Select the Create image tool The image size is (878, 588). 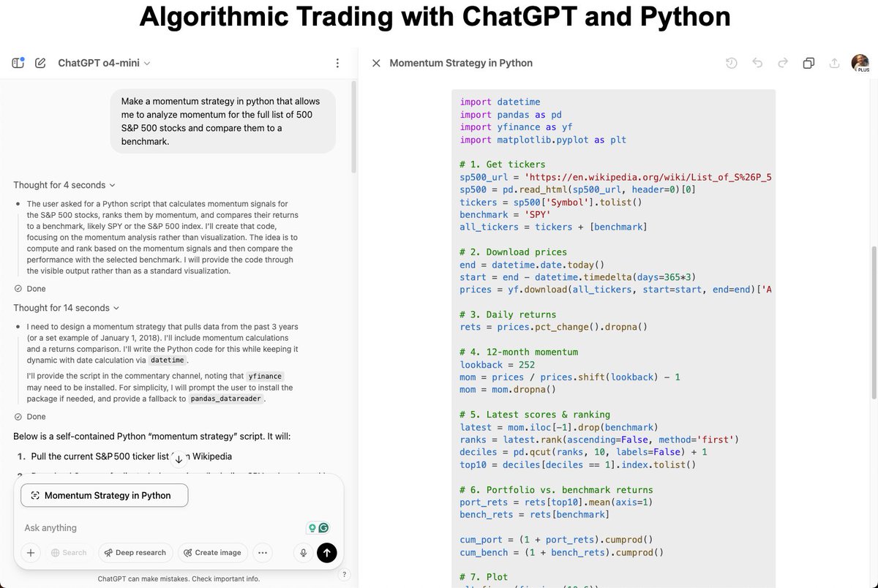coord(213,553)
